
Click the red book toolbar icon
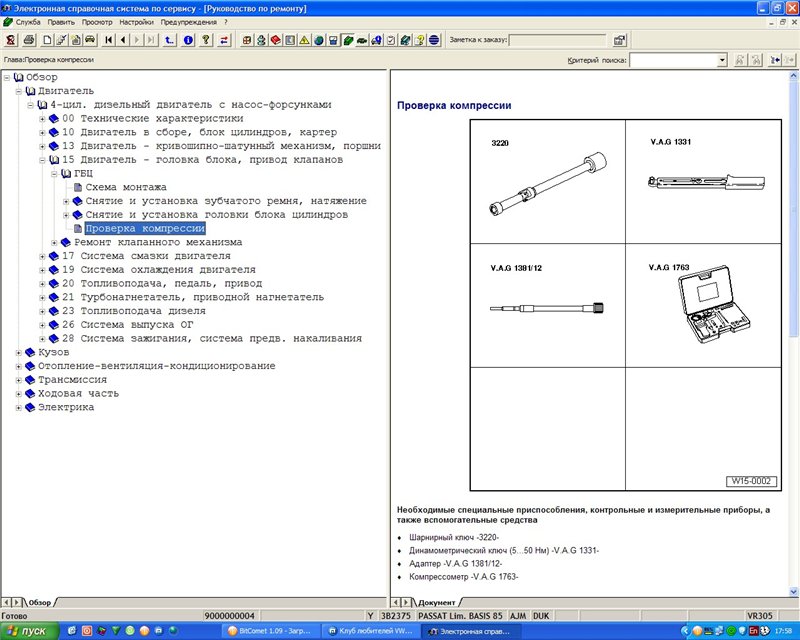pyautogui.click(x=276, y=40)
